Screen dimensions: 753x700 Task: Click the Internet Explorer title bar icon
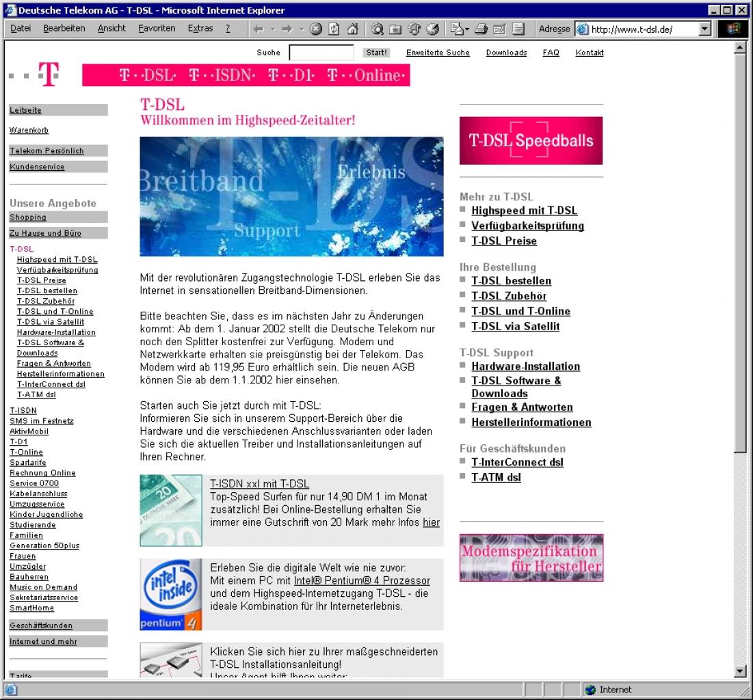pos(10,10)
